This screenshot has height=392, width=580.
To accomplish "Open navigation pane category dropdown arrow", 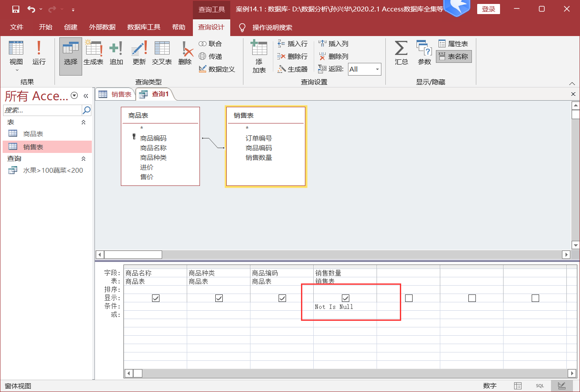I will pyautogui.click(x=74, y=95).
